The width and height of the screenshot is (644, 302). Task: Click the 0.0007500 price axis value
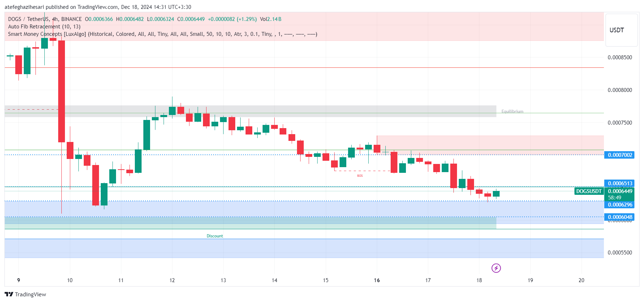click(620, 123)
